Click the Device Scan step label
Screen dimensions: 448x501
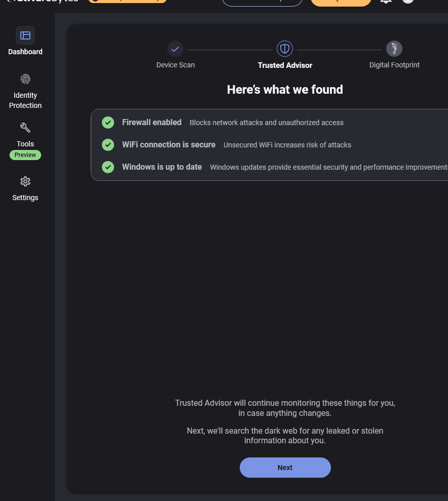pyautogui.click(x=175, y=65)
